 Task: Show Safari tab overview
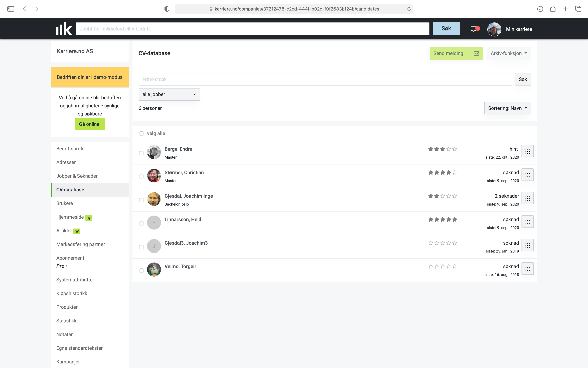point(578,9)
